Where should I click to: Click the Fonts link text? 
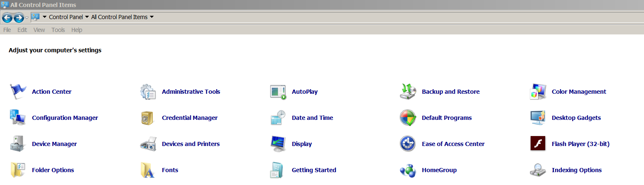coord(170,170)
